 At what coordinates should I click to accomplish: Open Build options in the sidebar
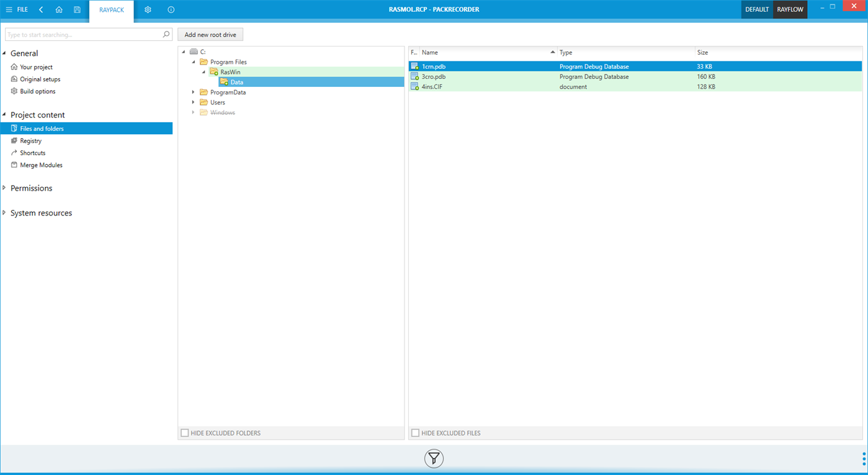[36, 91]
